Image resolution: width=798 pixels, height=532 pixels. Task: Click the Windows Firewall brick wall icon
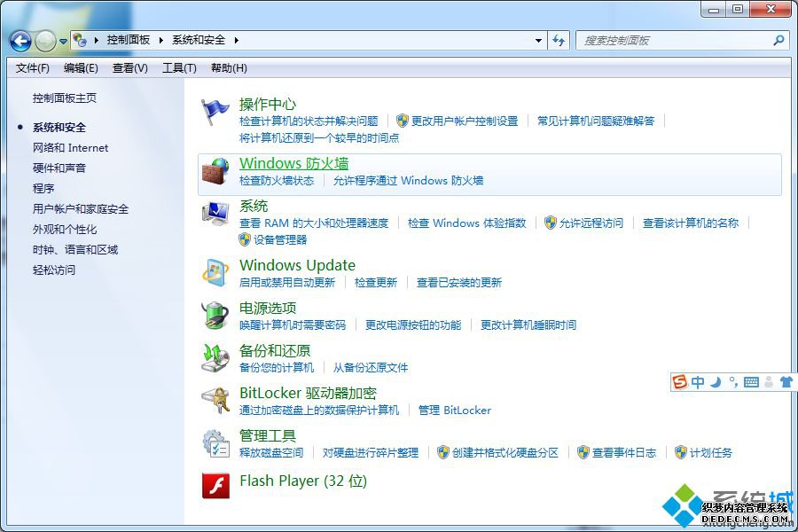click(x=215, y=171)
